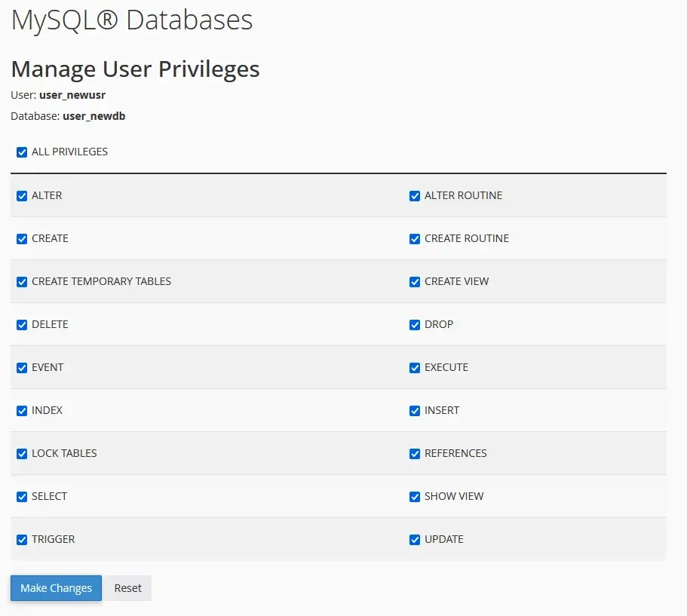Disable the REFERENCES privilege
Viewport: 687px width, 616px height.
[x=414, y=453]
